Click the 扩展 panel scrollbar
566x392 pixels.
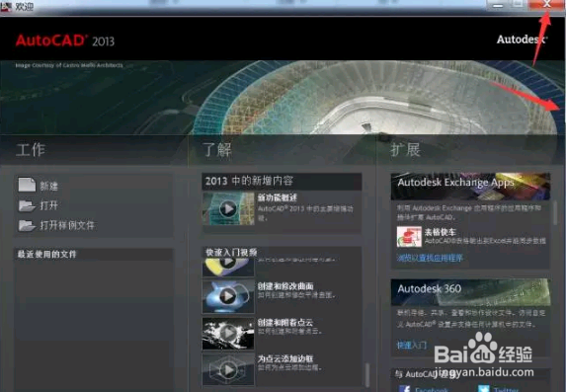555,213
